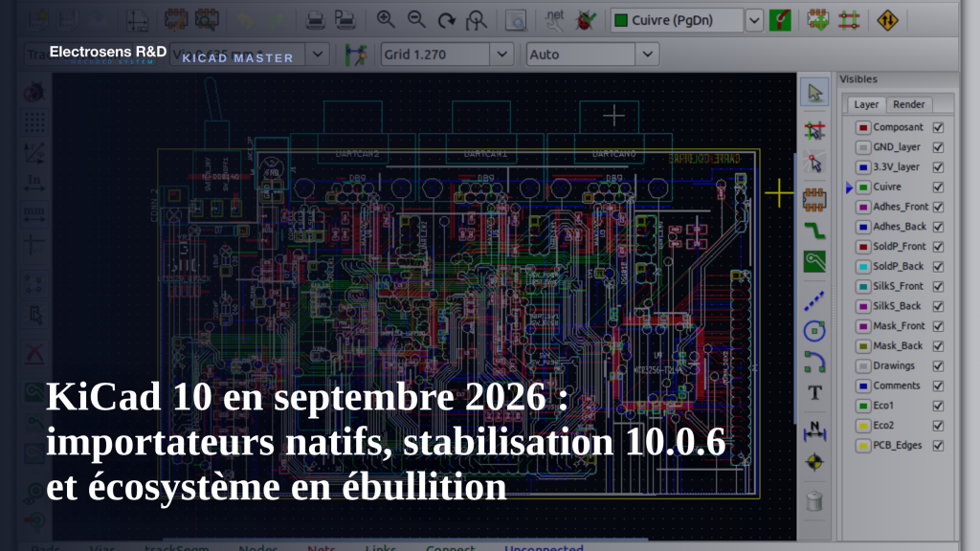Click the zoom out magnifier icon
Viewport: 980px width, 551px height.
pos(416,20)
